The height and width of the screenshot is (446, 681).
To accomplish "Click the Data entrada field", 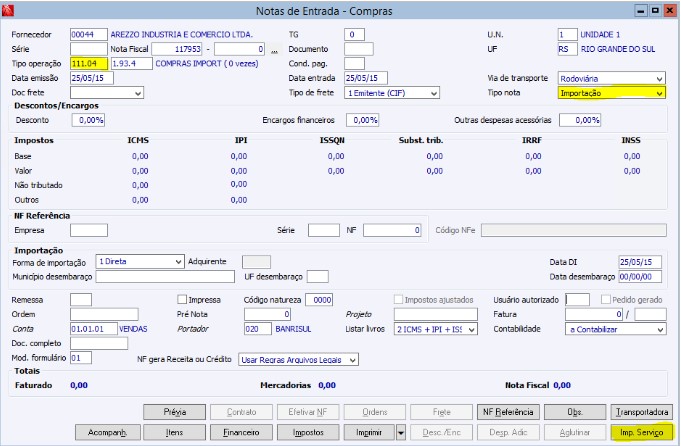I will pyautogui.click(x=366, y=78).
